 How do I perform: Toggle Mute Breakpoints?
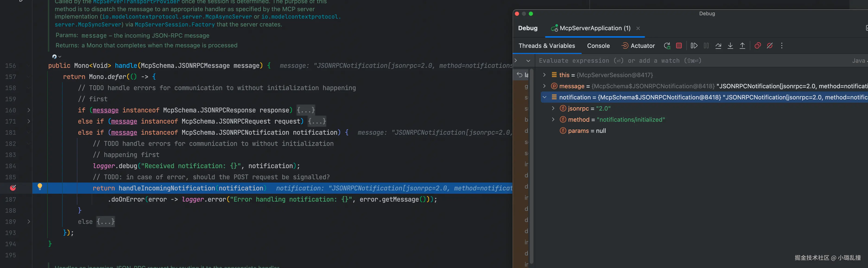pyautogui.click(x=770, y=46)
